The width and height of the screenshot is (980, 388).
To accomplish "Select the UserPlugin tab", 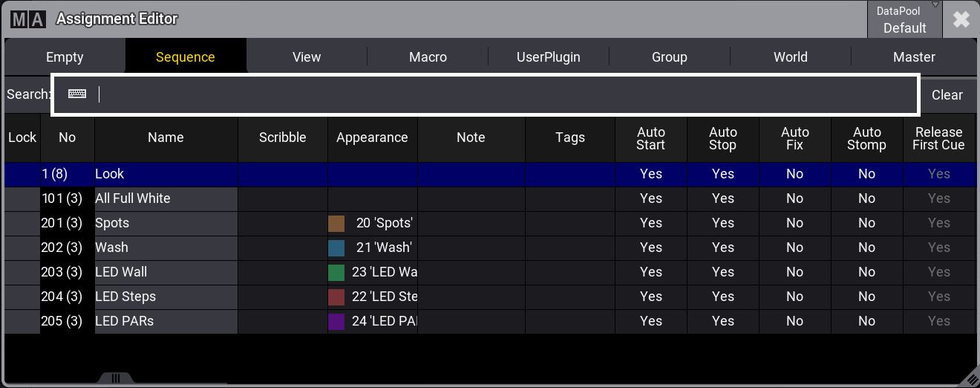I will (549, 57).
